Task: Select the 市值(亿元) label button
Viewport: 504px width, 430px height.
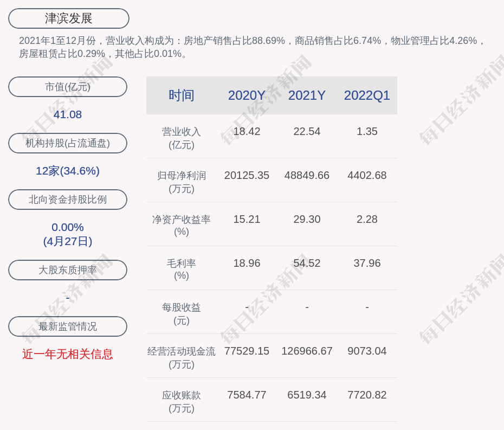Action: click(68, 87)
